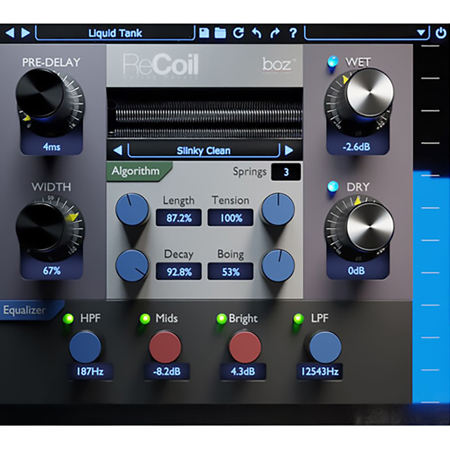
Task: Click the Length knob
Action: (132, 209)
